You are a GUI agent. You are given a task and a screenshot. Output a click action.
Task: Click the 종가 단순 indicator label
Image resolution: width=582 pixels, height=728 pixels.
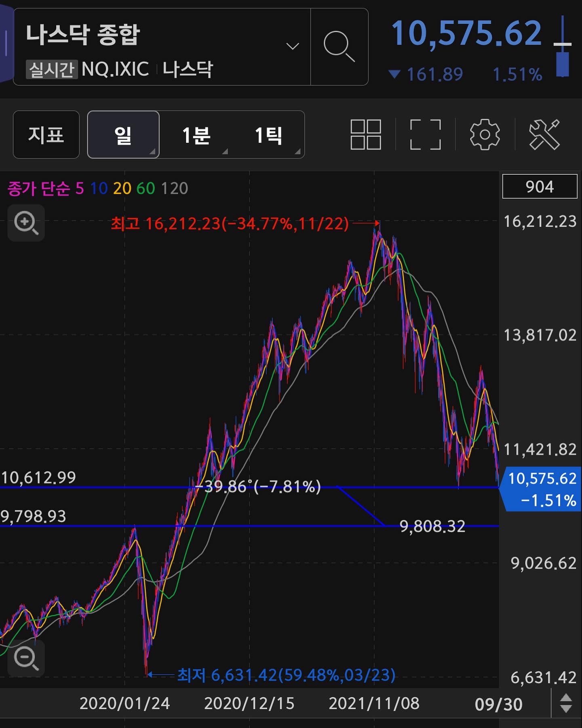tap(38, 188)
